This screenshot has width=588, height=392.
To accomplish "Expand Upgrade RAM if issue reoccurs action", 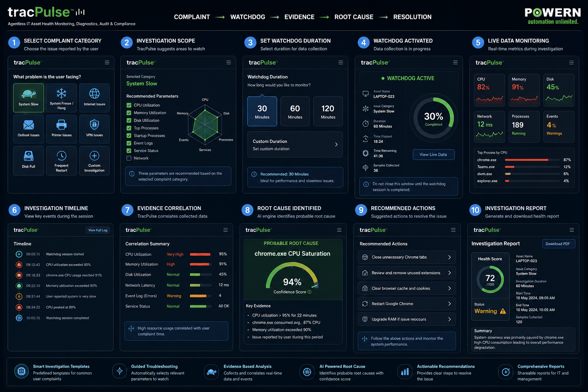I will point(407,319).
